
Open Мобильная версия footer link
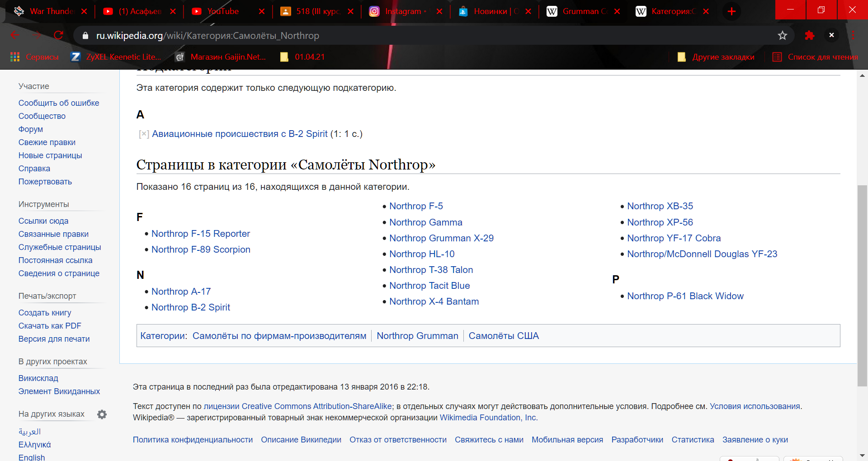tap(567, 440)
